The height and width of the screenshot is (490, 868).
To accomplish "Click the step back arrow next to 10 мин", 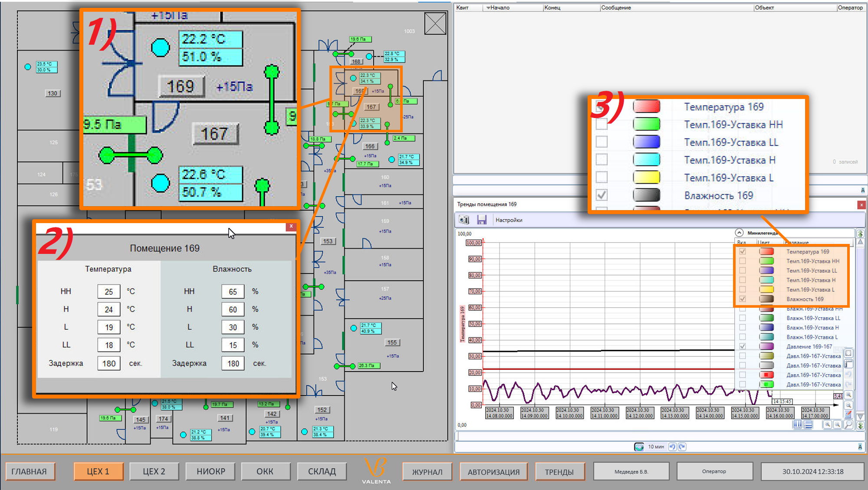I will coord(672,447).
